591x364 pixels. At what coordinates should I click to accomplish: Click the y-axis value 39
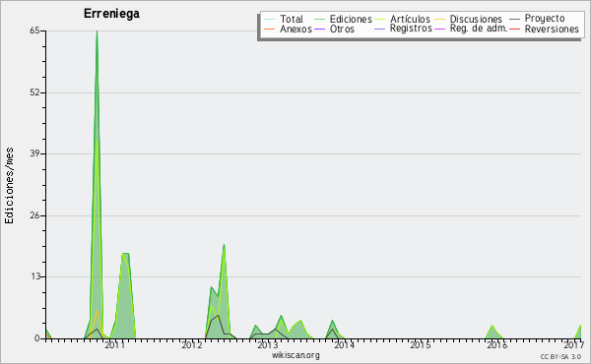34,153
